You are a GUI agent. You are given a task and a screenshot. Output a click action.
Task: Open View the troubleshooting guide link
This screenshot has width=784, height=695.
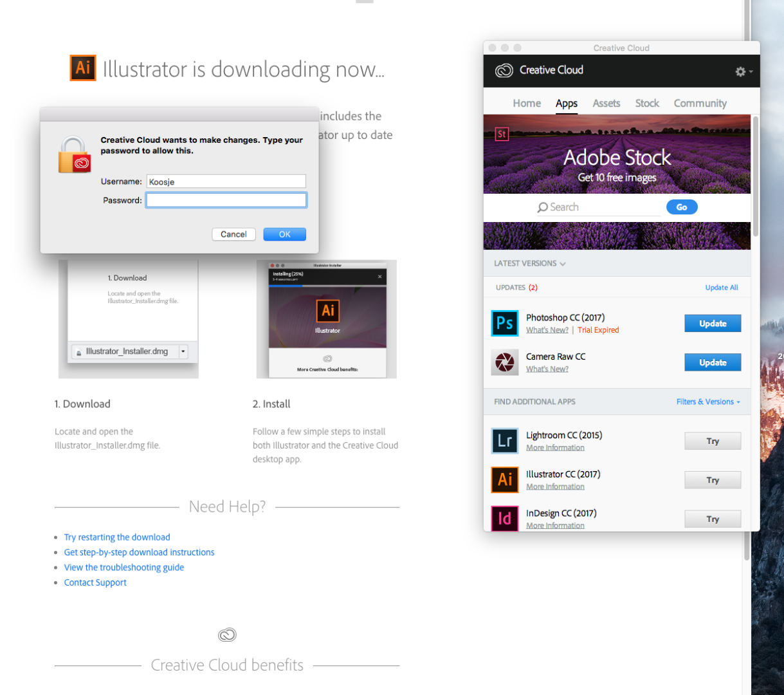124,568
